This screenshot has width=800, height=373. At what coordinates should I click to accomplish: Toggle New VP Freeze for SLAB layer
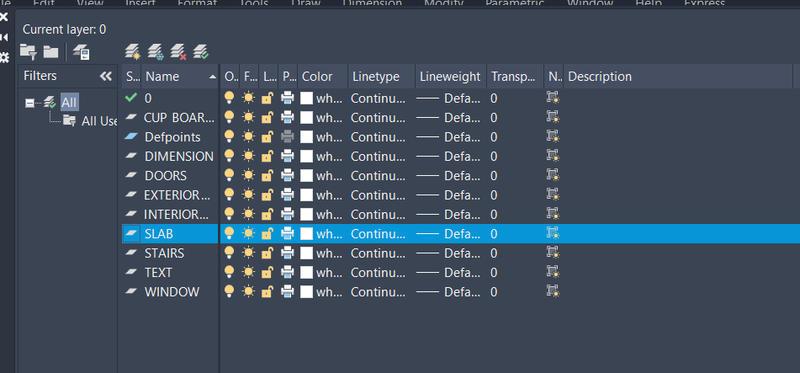click(x=553, y=233)
